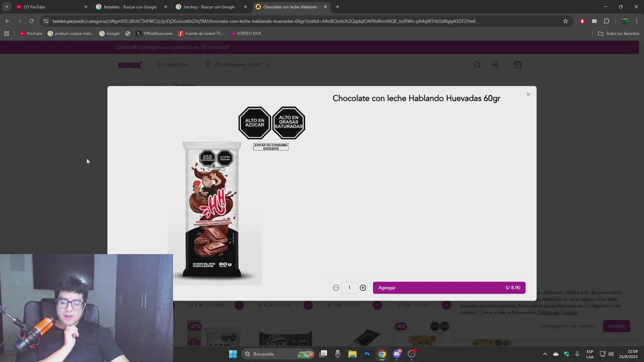Image resolution: width=644 pixels, height=362 pixels.
Task: Open File Explorer from the taskbar
Action: [x=353, y=354]
